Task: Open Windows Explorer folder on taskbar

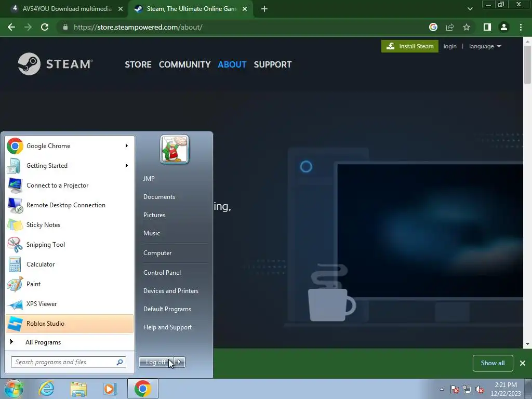Action: point(78,389)
